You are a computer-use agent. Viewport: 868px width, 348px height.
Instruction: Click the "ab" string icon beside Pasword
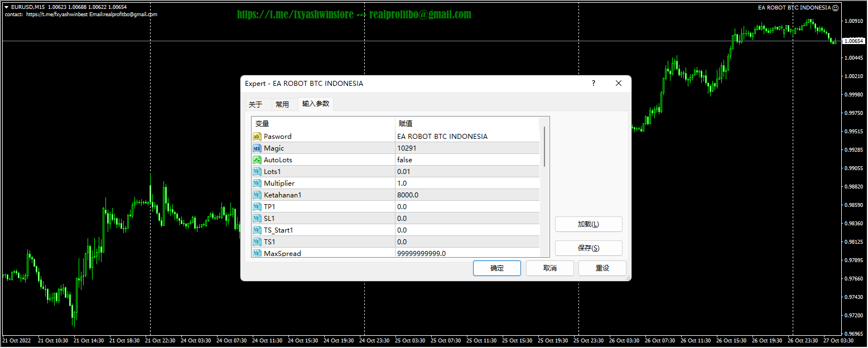(257, 136)
